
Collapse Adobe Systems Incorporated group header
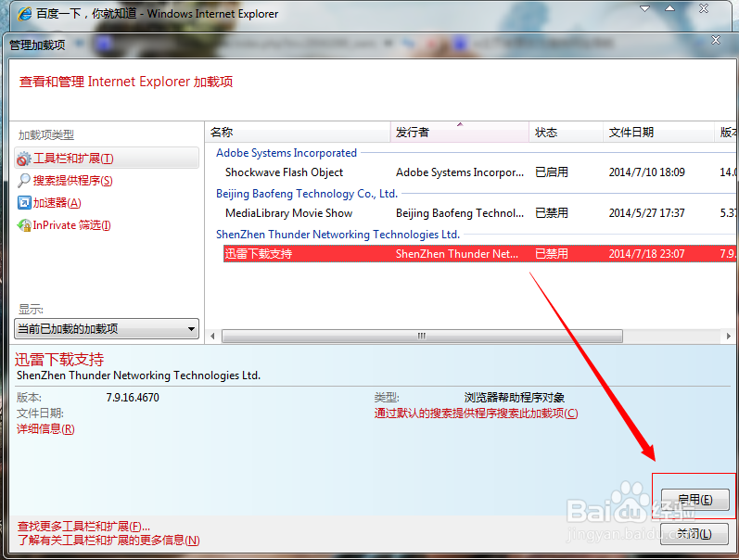287,153
